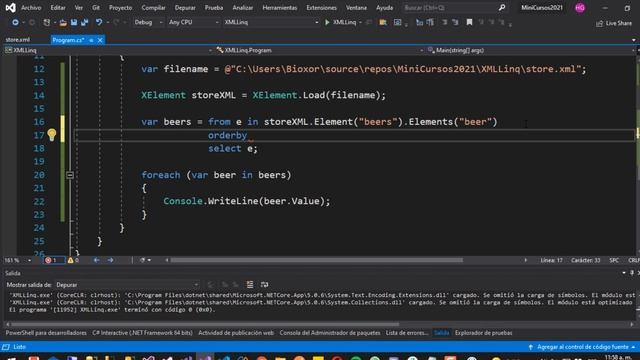Viewport: 640px width, 360px height.
Task: Click the search magnifier icon
Action: click(x=502, y=8)
